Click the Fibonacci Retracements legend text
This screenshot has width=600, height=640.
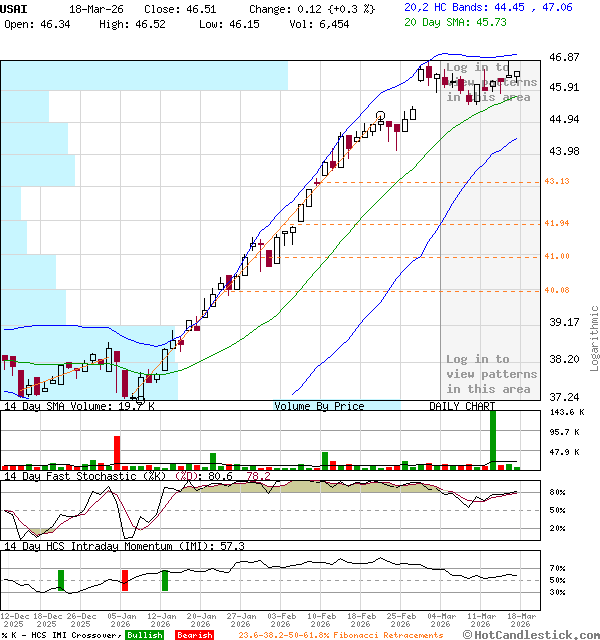[x=341, y=635]
